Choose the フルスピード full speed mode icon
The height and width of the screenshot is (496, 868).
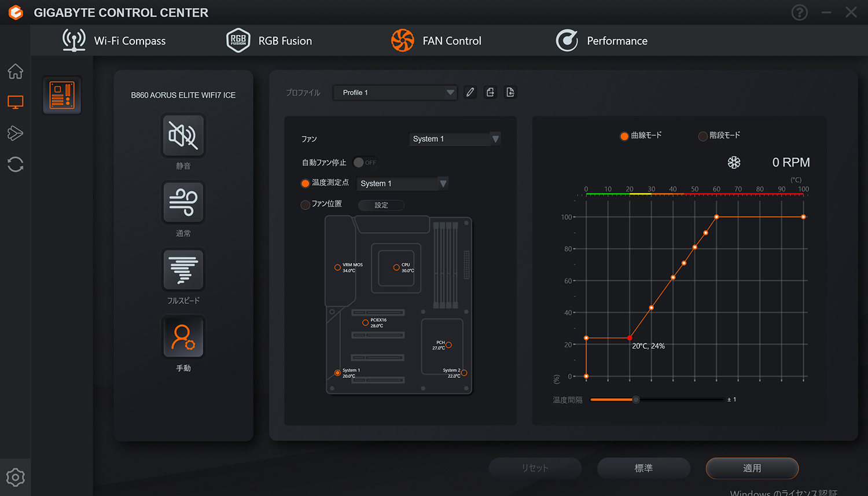(183, 270)
